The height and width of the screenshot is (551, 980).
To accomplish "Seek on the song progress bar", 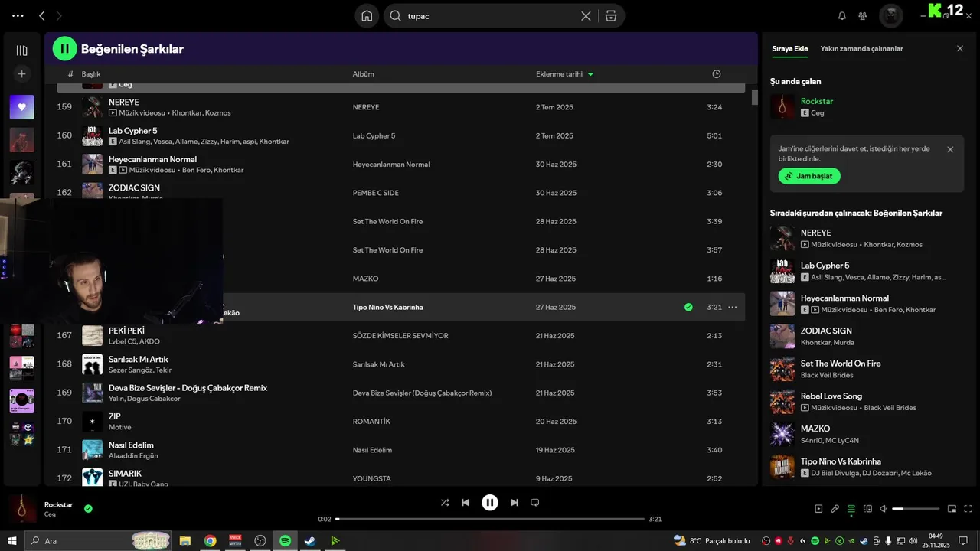I will [490, 519].
